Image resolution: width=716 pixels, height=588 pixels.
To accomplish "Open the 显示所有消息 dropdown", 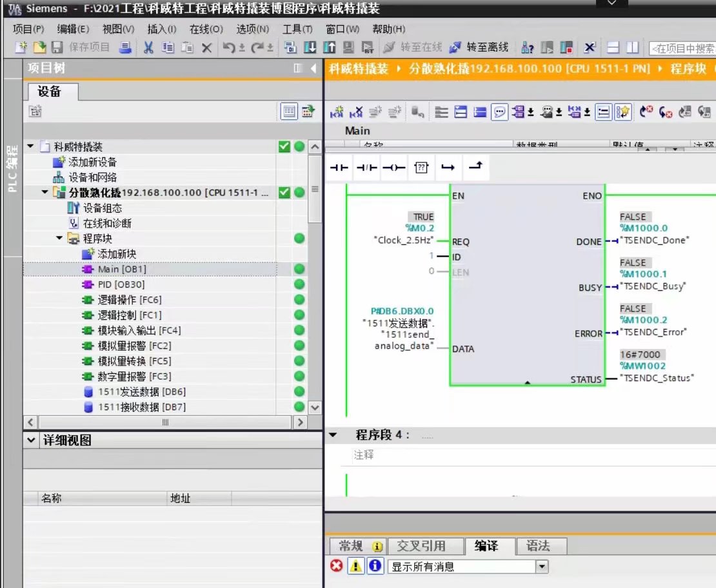I will 542,567.
